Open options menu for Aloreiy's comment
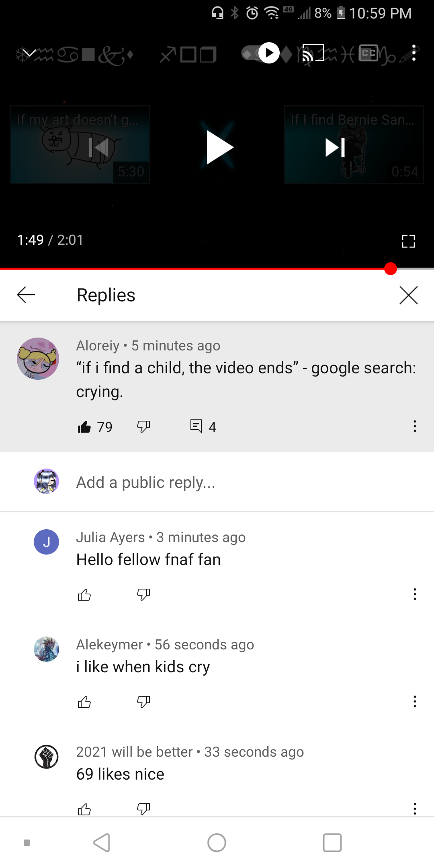This screenshot has width=434, height=868. (x=415, y=426)
